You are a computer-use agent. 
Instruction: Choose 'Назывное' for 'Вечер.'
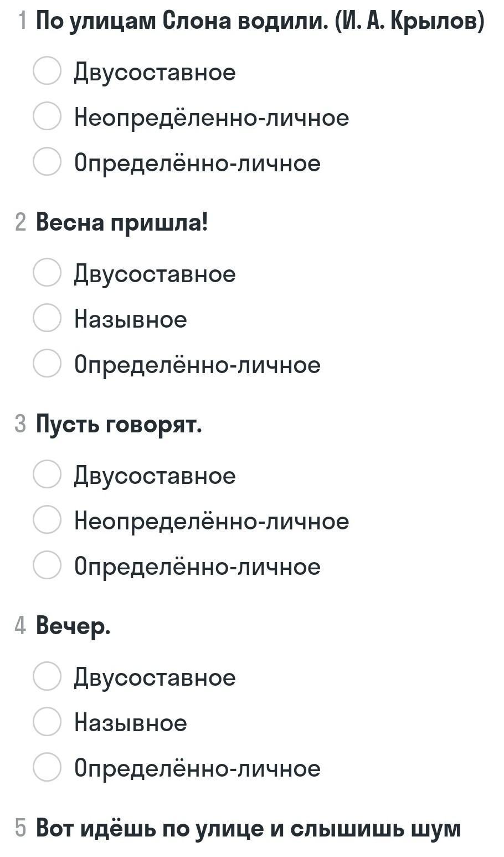[47, 722]
